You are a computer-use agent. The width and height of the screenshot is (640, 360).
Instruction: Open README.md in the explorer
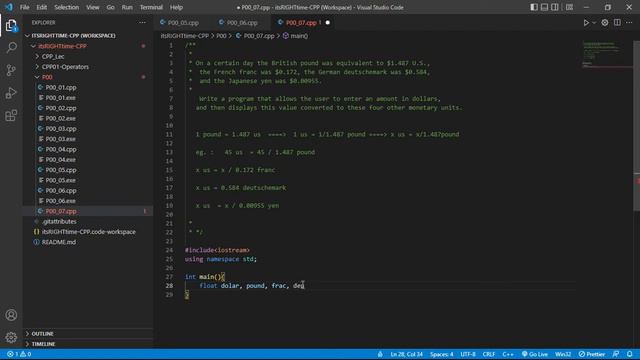[x=88, y=242]
